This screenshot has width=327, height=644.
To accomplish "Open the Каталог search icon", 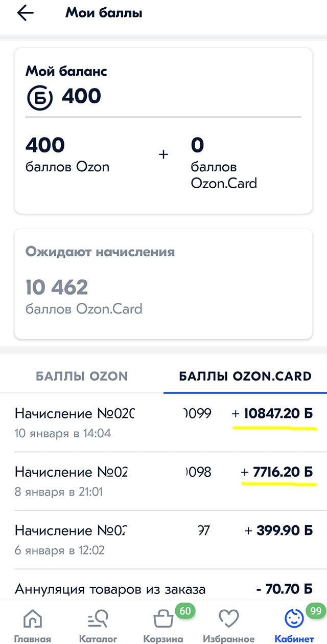I will pyautogui.click(x=98, y=619).
